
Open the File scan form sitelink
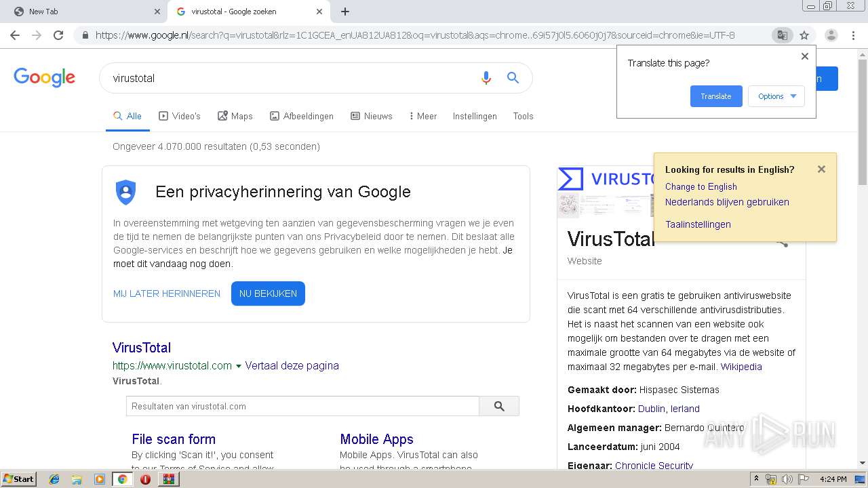pyautogui.click(x=174, y=439)
